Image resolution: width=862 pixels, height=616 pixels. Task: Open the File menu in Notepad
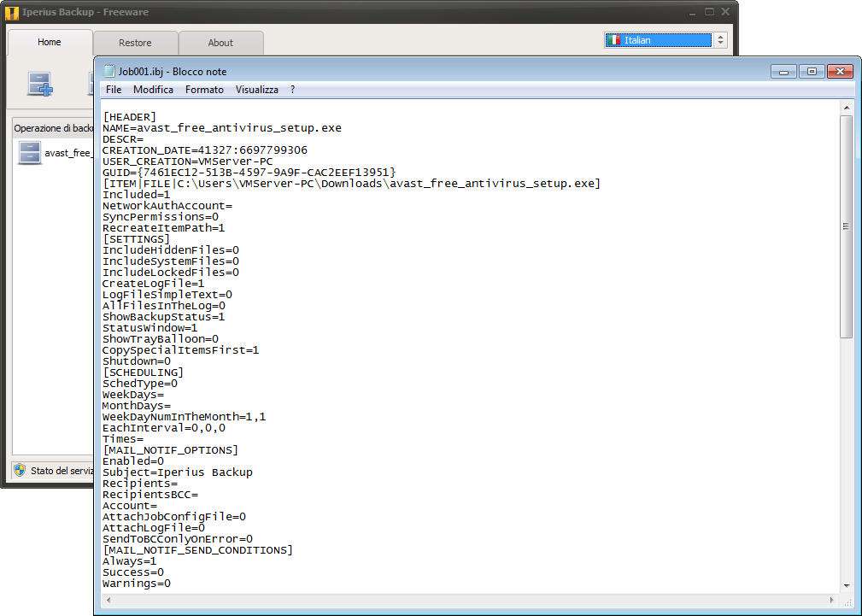114,90
